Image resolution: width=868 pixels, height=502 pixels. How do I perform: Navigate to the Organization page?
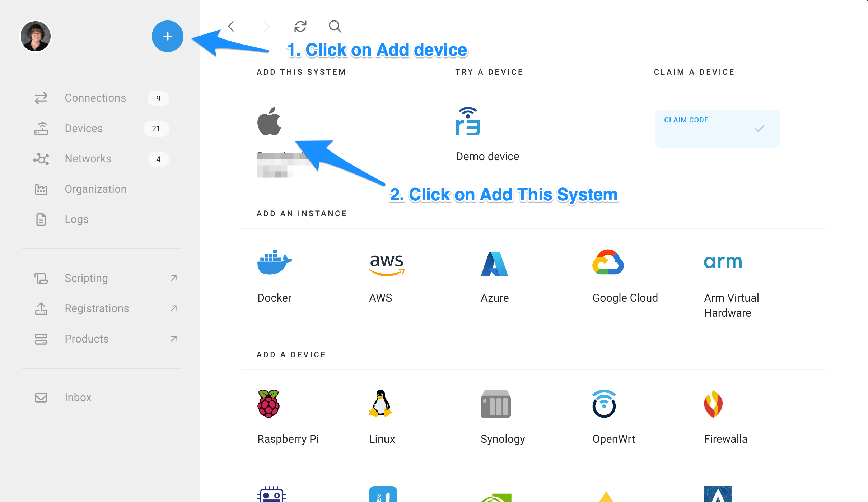pyautogui.click(x=95, y=188)
